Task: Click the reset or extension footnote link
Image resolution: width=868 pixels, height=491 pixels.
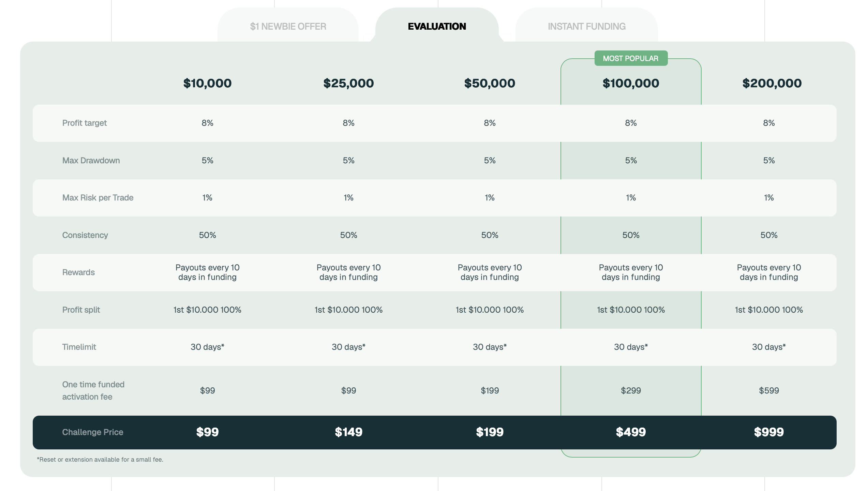Action: [100, 459]
